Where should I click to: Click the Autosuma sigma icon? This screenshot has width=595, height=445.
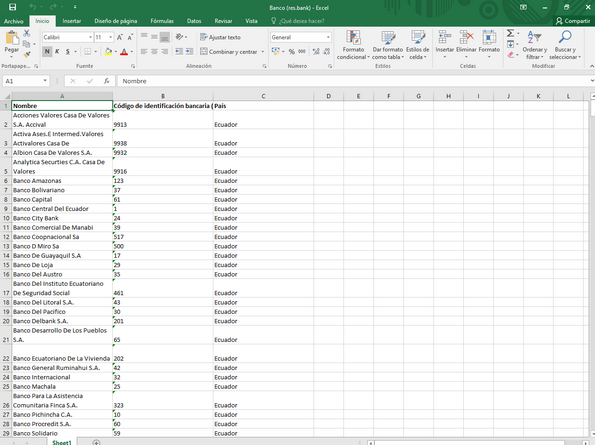(510, 33)
